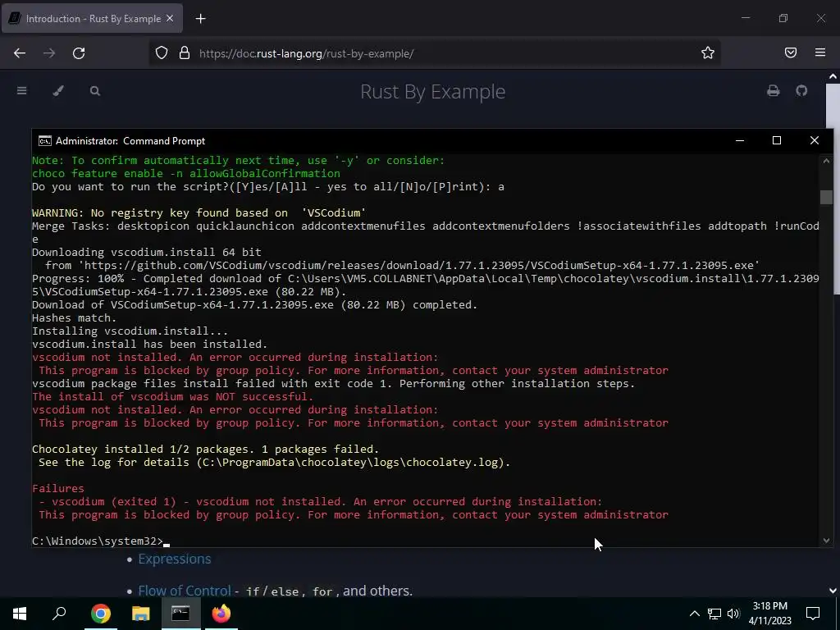Viewport: 840px width, 630px height.
Task: Launch Google Chrome from the taskbar
Action: 101,614
